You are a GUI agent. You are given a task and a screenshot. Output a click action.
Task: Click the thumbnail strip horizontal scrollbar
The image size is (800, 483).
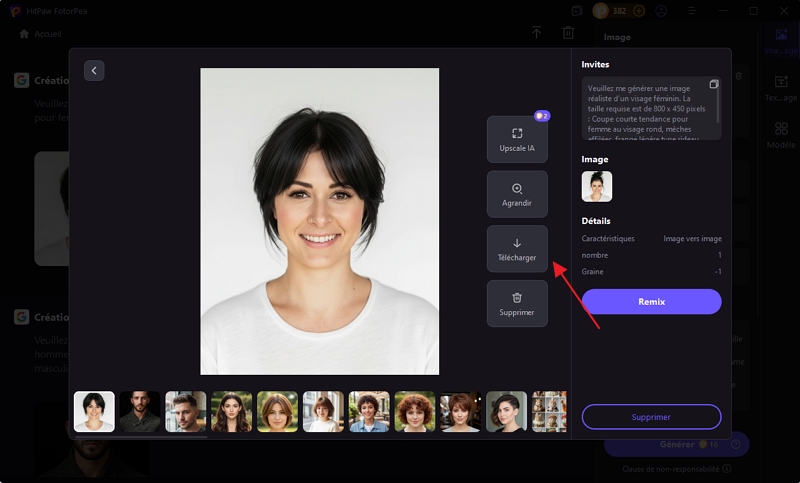(140, 437)
